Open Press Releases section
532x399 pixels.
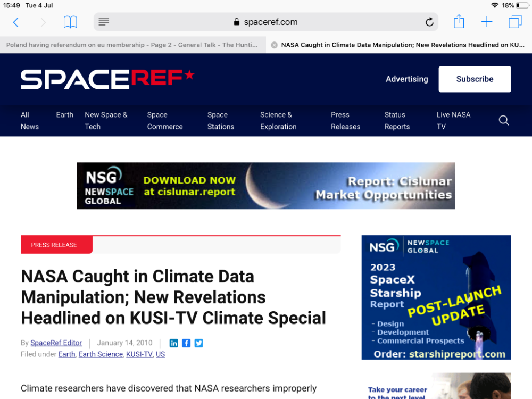[346, 121]
